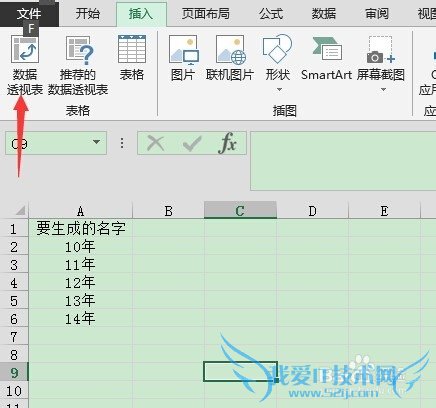The width and height of the screenshot is (436, 408).
Task: Open the Data (数据) tab
Action: (x=324, y=14)
